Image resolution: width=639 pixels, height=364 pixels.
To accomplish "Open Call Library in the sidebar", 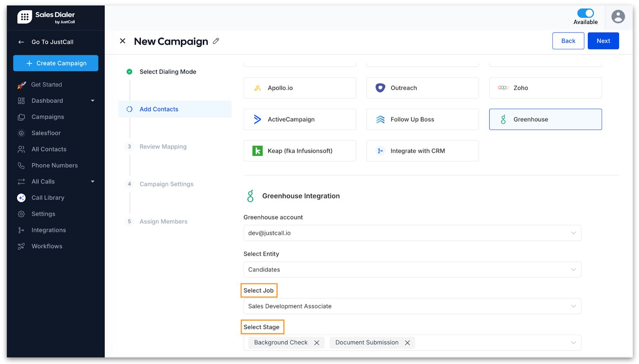I will 48,198.
